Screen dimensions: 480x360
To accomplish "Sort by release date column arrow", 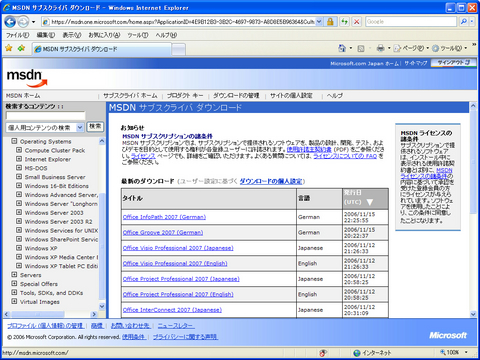I will pyautogui.click(x=370, y=202).
